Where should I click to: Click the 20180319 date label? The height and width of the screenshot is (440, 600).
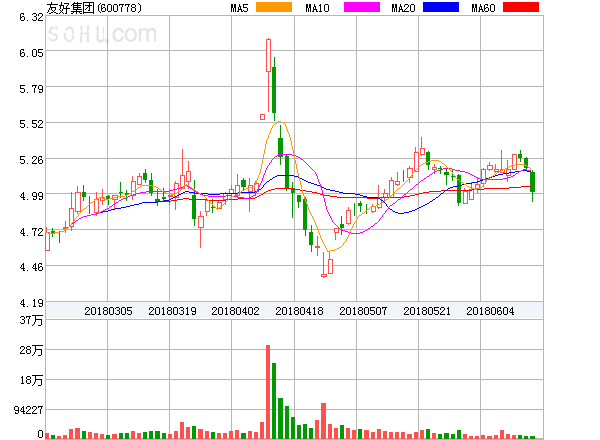172,311
